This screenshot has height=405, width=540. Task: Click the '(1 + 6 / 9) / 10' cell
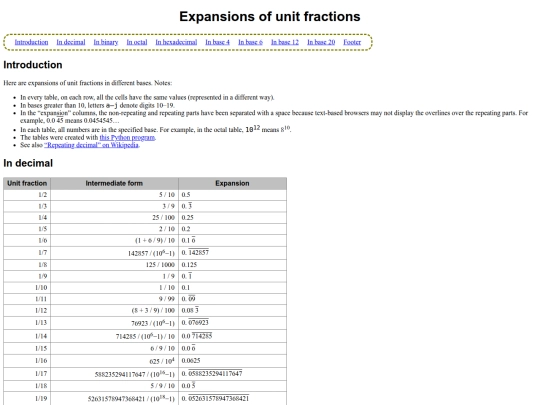(x=114, y=240)
